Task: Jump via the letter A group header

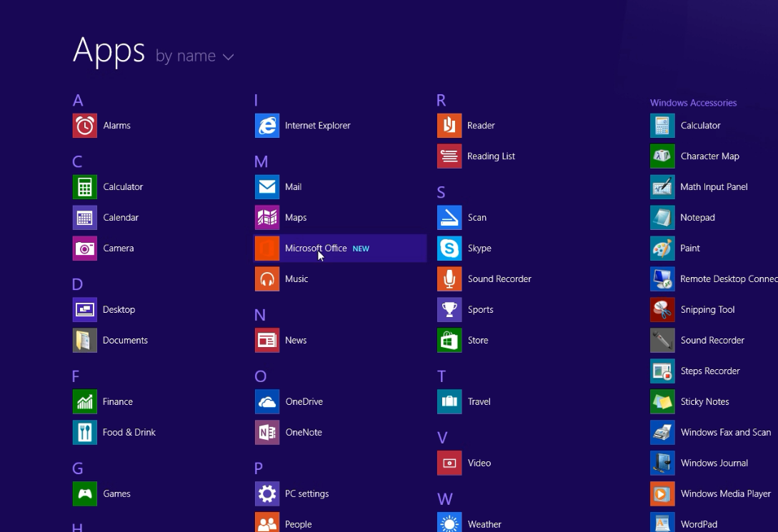Action: pos(78,101)
